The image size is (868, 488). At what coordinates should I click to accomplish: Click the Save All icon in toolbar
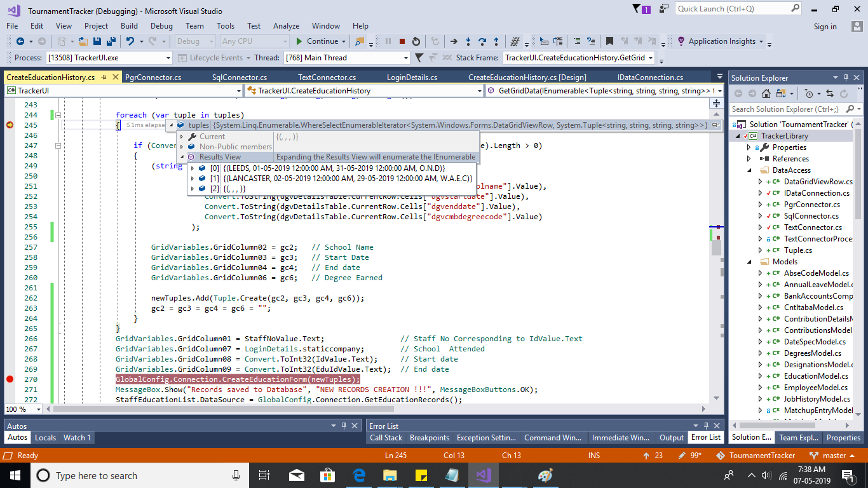(x=111, y=41)
